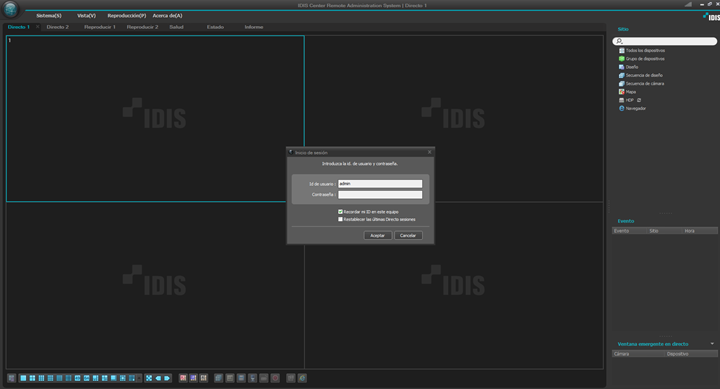Switch to the Directo 2 tab
This screenshot has height=389, width=720.
coord(57,27)
